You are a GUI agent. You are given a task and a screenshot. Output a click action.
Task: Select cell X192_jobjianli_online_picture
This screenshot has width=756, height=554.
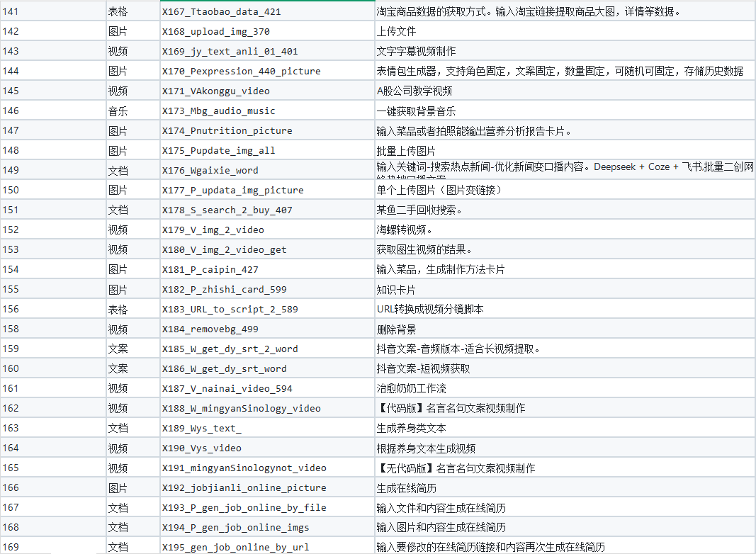tap(267, 487)
